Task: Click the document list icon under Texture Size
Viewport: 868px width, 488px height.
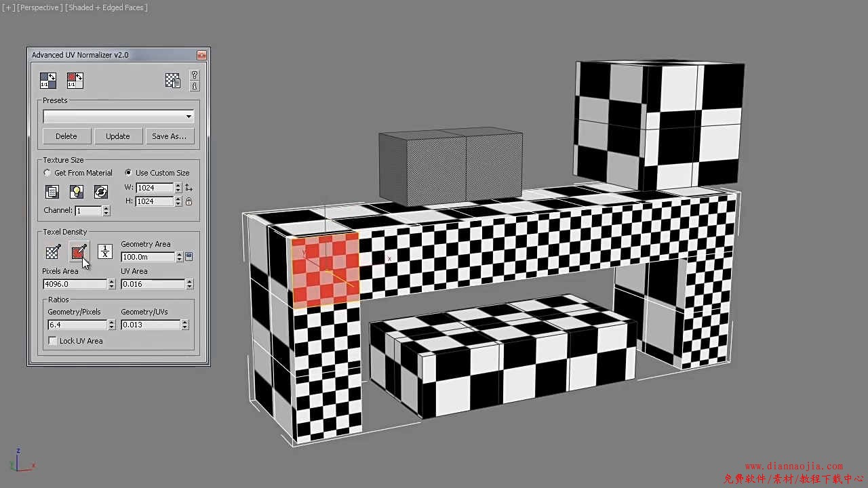Action: (52, 192)
